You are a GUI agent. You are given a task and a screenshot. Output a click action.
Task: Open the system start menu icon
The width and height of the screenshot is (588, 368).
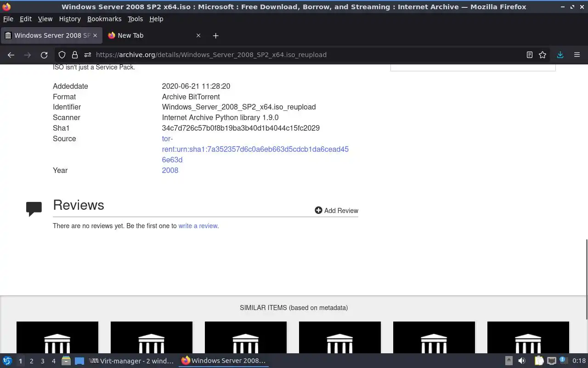(x=7, y=361)
